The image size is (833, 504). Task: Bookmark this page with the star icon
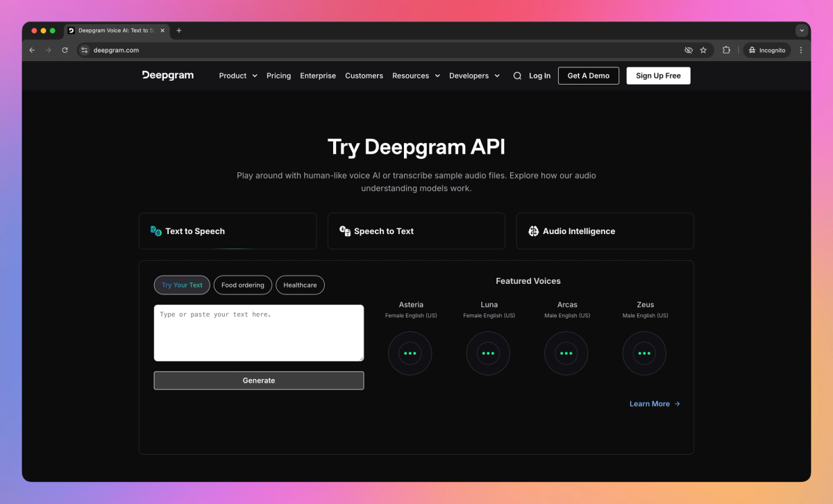(x=703, y=50)
